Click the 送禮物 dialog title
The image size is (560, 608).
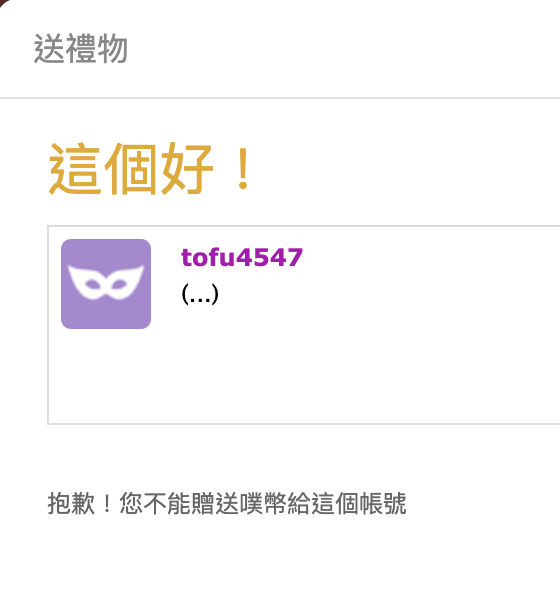coord(81,48)
